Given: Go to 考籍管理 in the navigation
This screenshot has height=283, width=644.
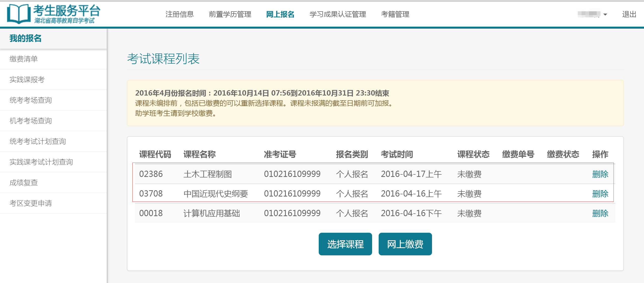Looking at the screenshot, I should (395, 14).
